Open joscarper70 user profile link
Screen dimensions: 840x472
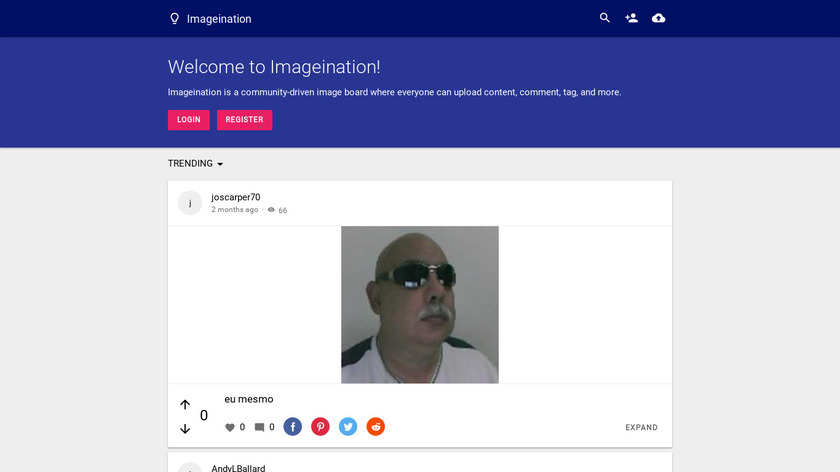click(x=236, y=197)
